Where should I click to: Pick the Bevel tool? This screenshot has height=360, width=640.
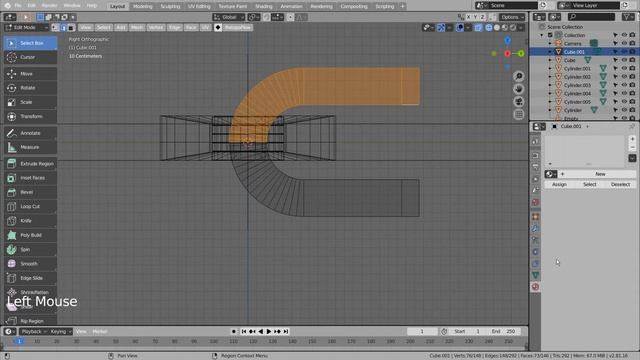pos(30,192)
